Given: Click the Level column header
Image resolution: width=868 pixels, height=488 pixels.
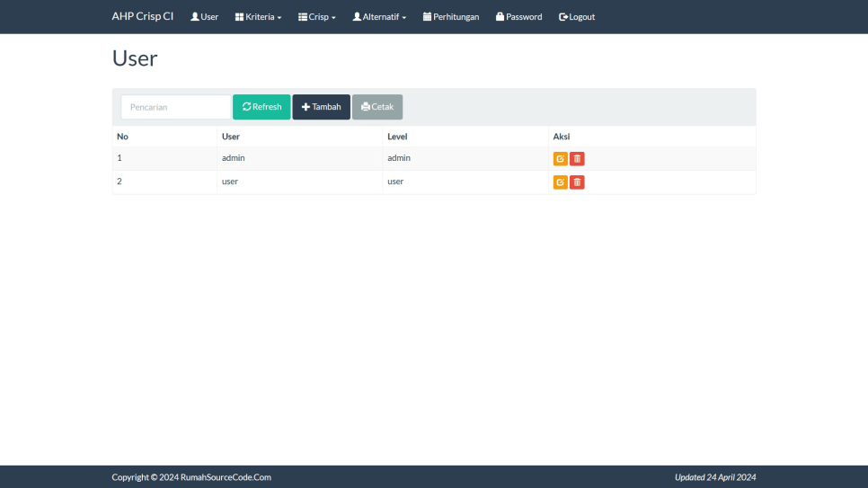Looking at the screenshot, I should (x=398, y=137).
